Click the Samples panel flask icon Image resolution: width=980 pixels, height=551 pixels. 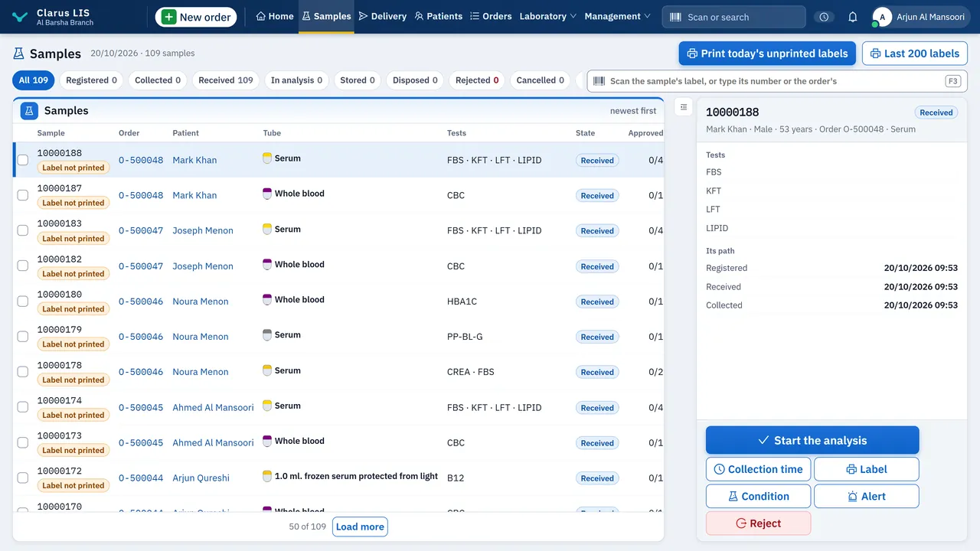(x=29, y=111)
